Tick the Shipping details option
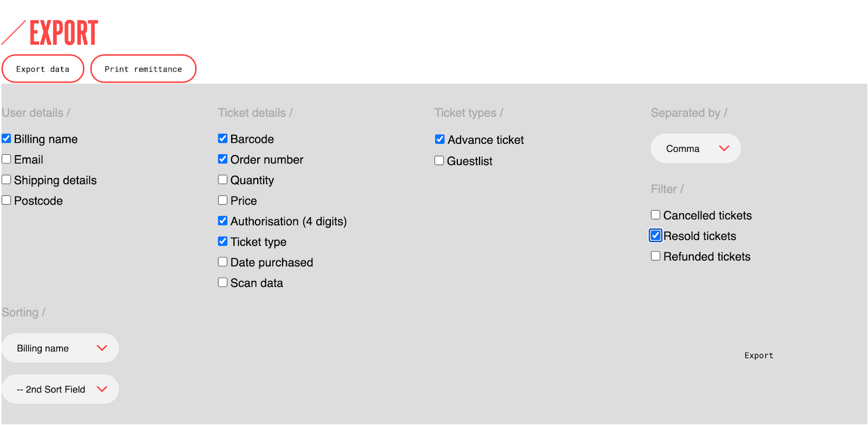 pos(7,180)
